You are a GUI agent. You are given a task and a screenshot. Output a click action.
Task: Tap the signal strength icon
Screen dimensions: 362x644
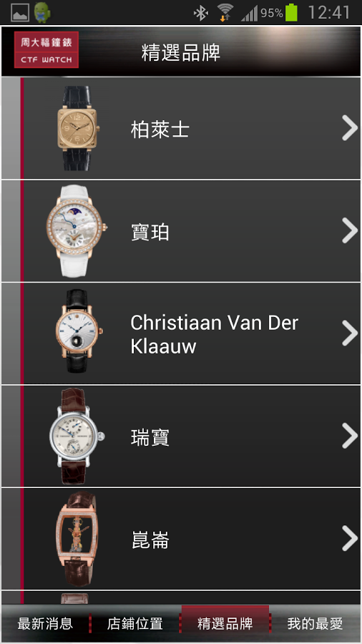tap(249, 13)
